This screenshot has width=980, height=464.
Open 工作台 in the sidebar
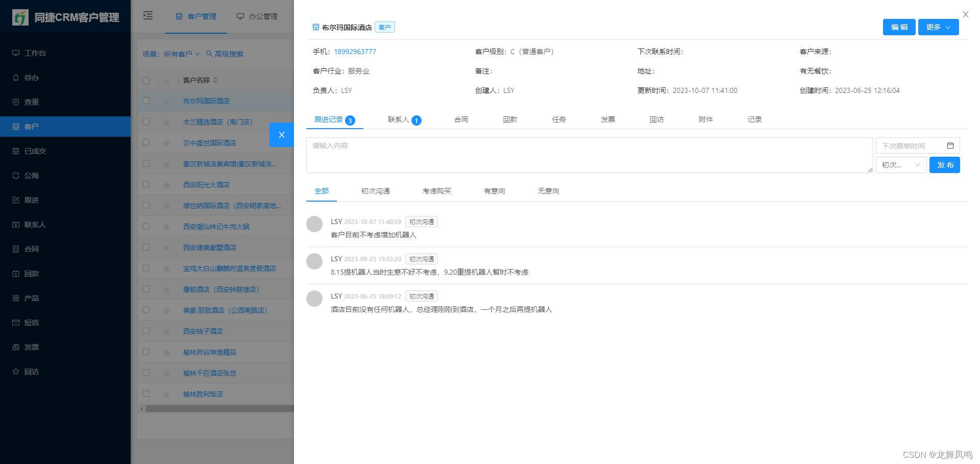pos(65,53)
